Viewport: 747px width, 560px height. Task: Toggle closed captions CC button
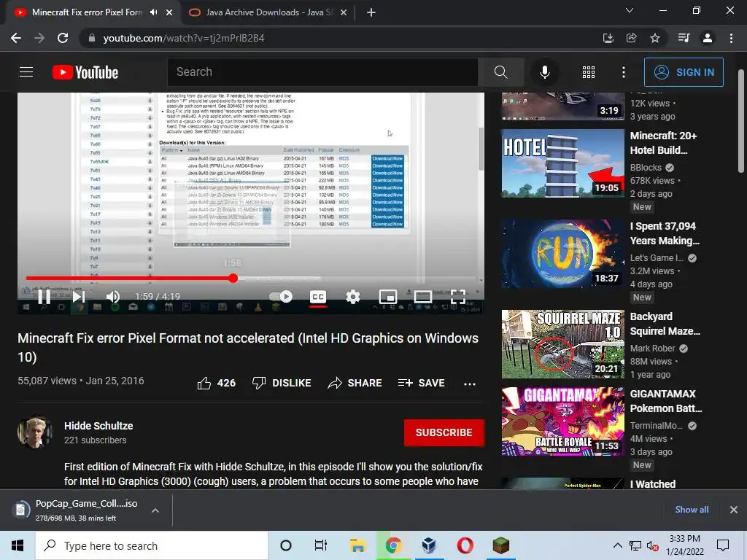[x=318, y=297]
